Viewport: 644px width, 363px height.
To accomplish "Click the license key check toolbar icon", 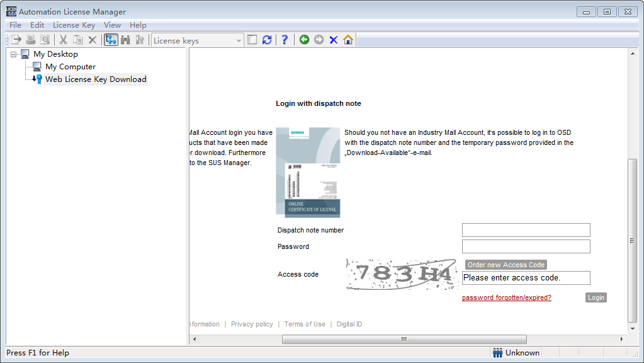I will pos(140,40).
